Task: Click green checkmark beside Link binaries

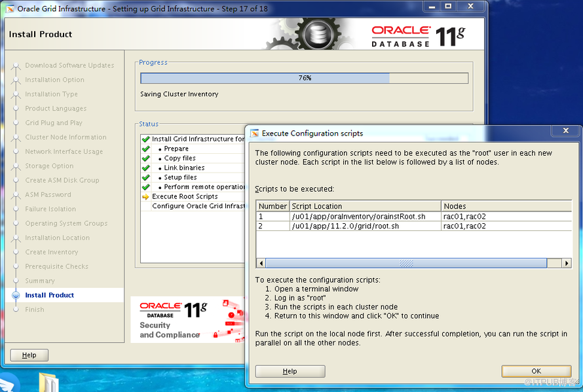Action: [145, 168]
